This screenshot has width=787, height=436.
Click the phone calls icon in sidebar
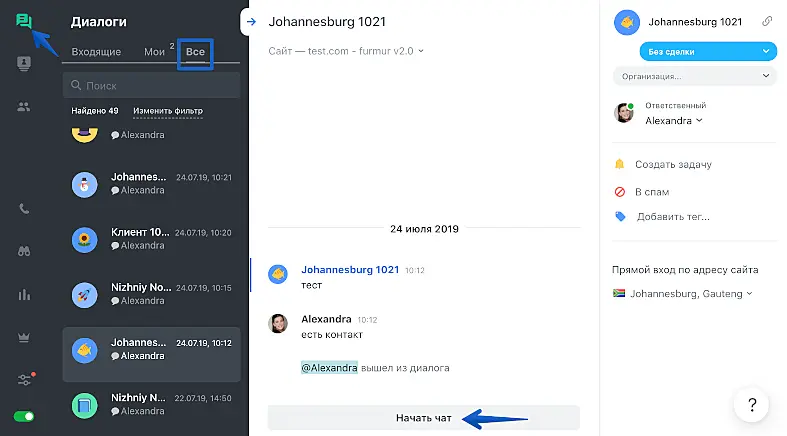[24, 209]
